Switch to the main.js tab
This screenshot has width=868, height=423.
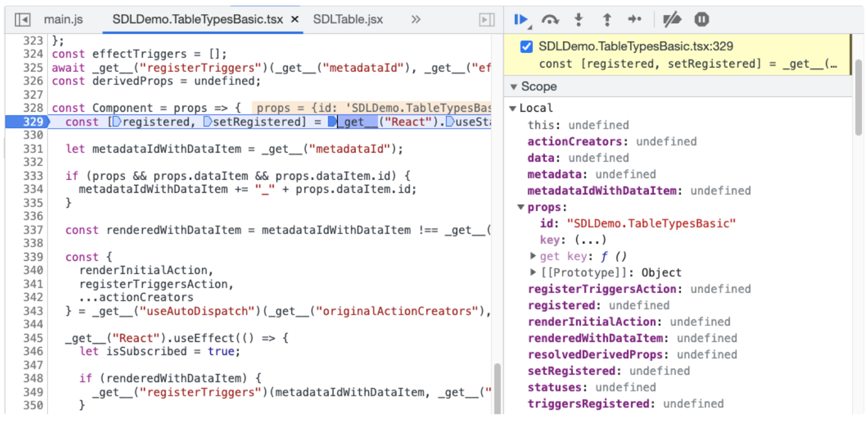(63, 19)
